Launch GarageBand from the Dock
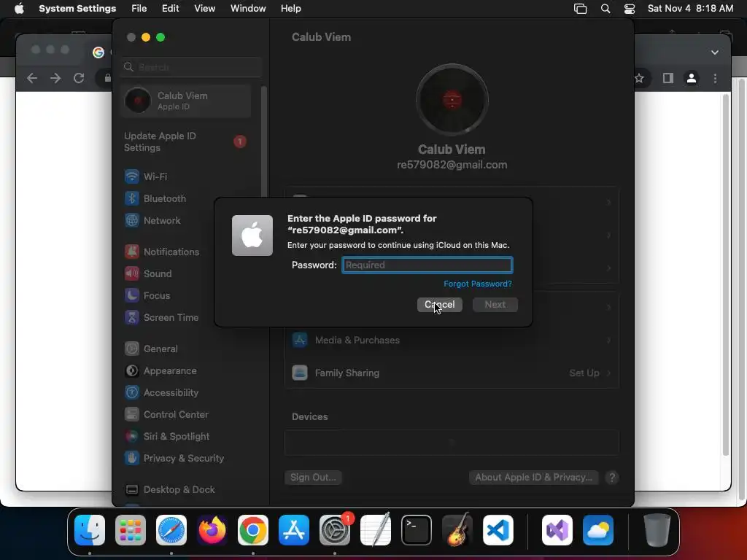747x560 pixels. [457, 530]
